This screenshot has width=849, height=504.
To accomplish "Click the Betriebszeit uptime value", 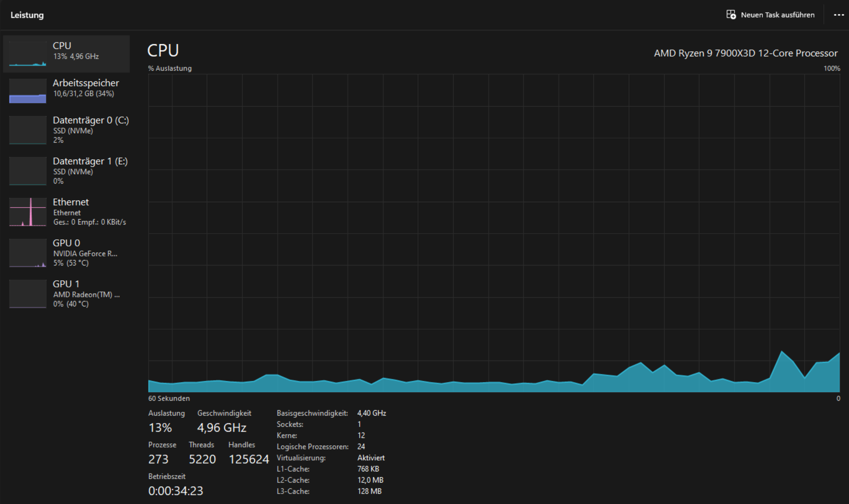I will click(x=175, y=491).
